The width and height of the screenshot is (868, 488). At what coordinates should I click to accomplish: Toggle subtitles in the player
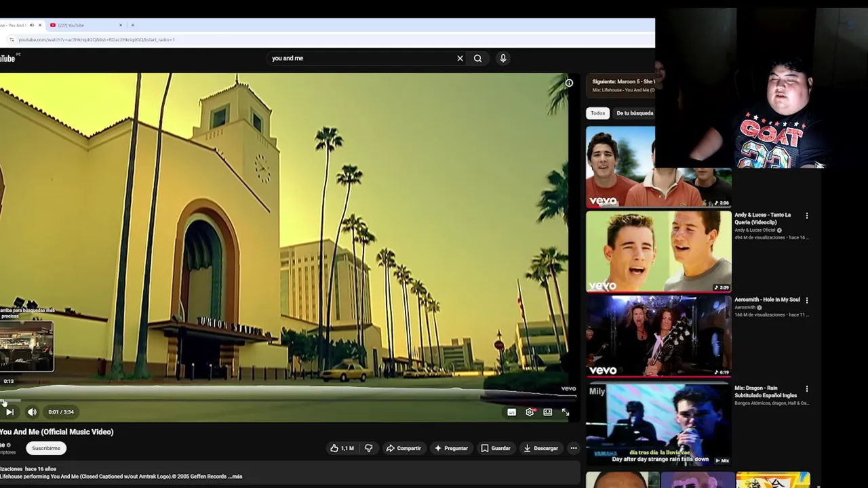click(511, 412)
